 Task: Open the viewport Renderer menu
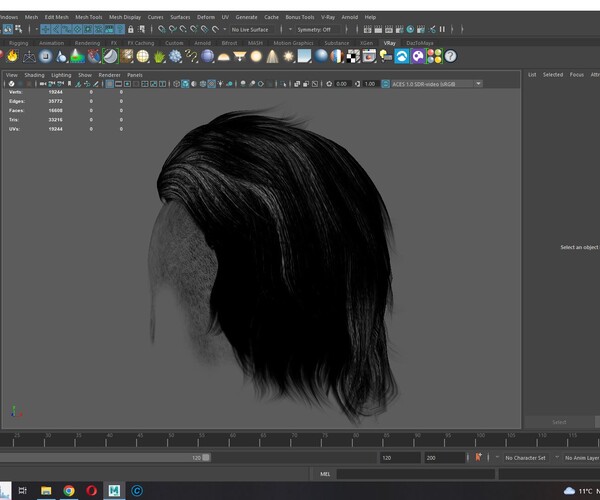click(109, 75)
